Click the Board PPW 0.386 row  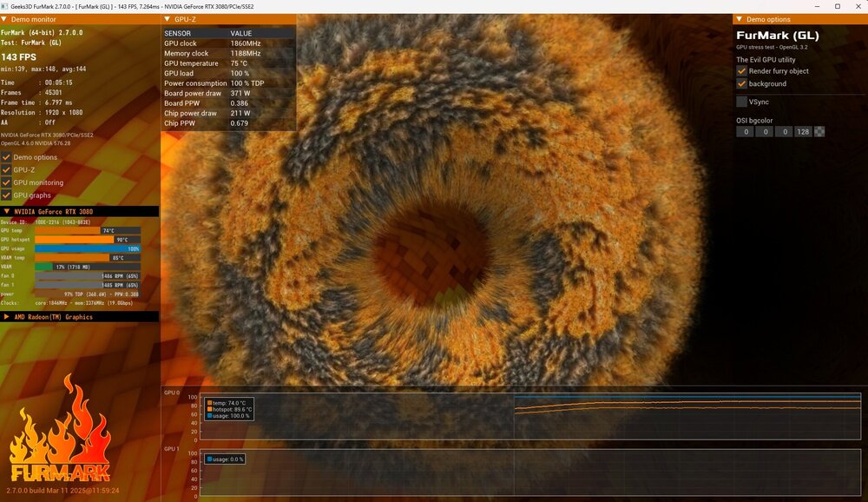point(228,103)
